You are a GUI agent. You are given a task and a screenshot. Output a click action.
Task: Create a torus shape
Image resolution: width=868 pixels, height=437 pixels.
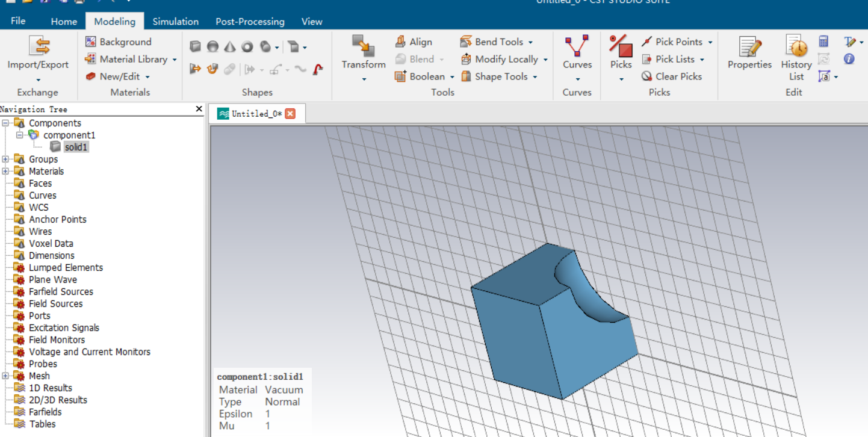tap(247, 46)
